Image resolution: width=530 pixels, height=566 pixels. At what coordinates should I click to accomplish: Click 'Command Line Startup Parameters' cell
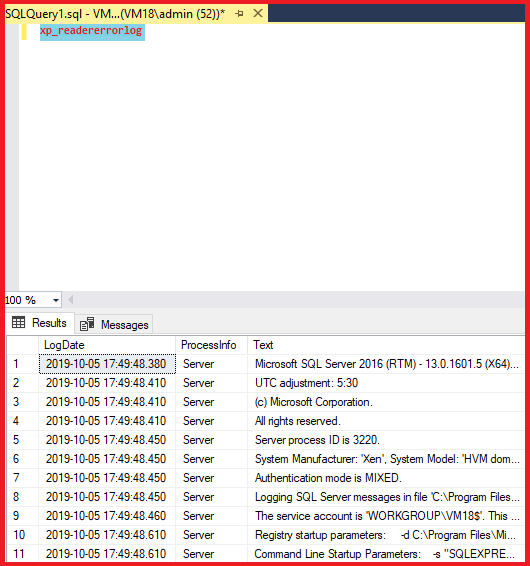386,554
